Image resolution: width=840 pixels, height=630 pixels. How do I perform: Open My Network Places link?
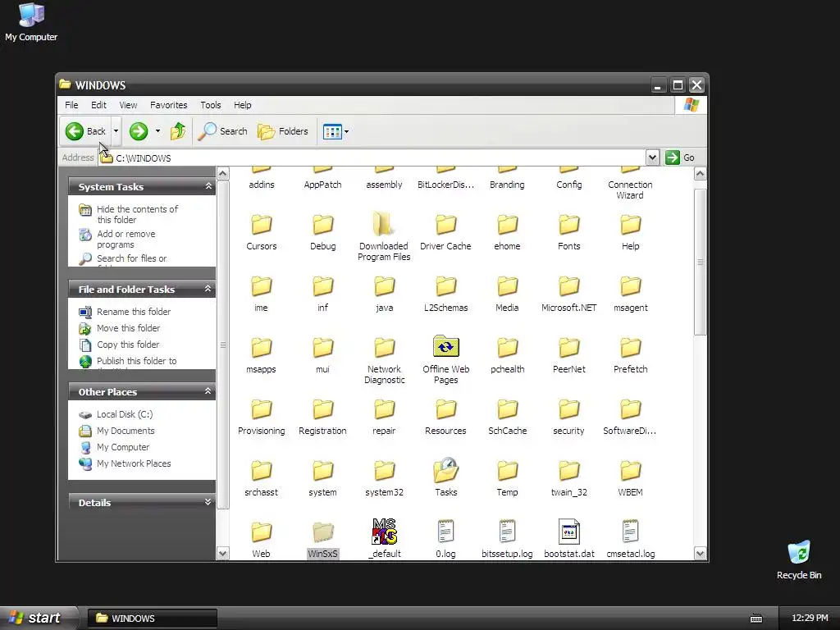(125, 464)
